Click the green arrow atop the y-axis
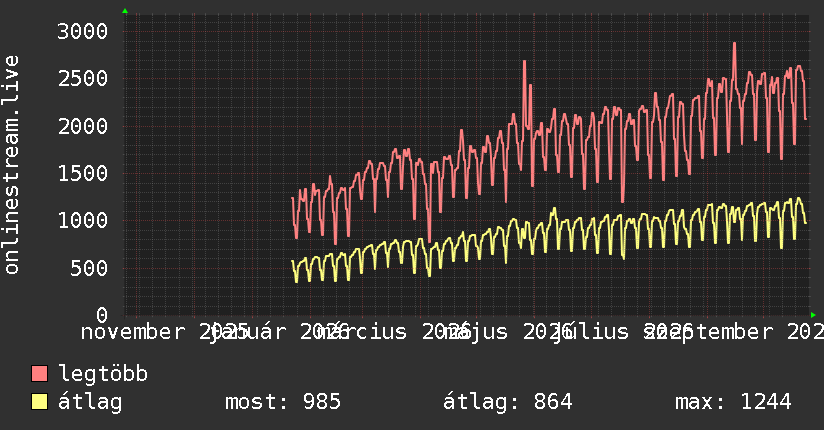Image resolution: width=824 pixels, height=430 pixels. coord(125,11)
